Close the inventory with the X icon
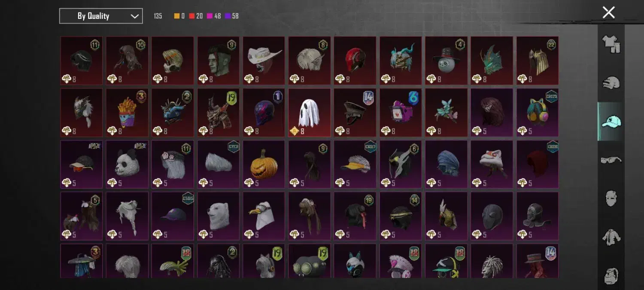The image size is (644, 290). 608,12
